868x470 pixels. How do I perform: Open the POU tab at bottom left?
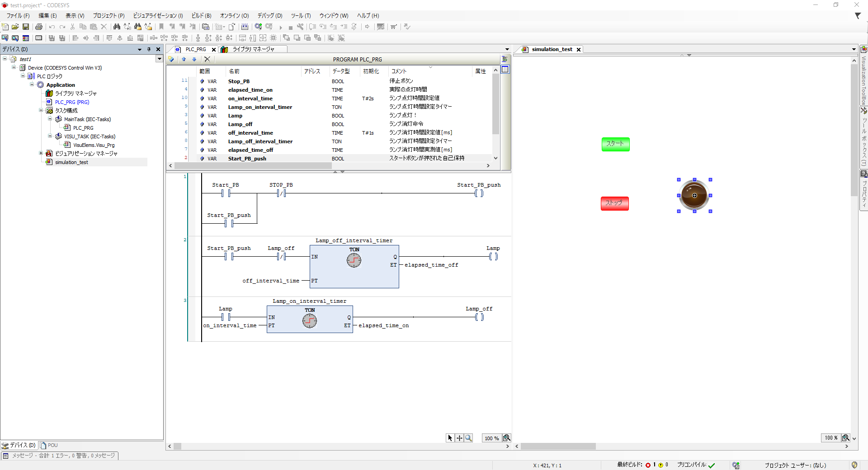[x=49, y=445]
